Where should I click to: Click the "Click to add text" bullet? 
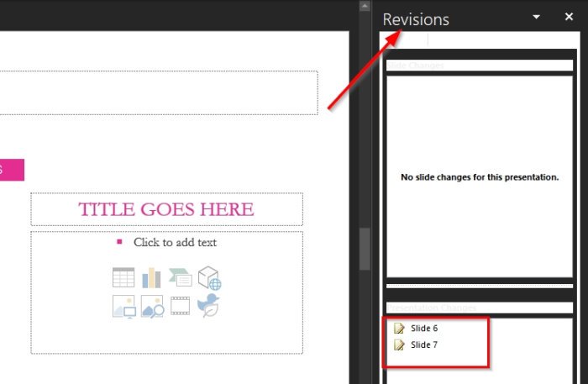[x=175, y=242]
